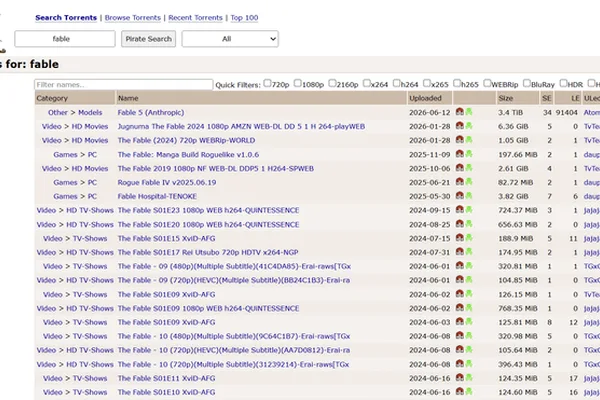600x400 pixels.
Task: Click green skull icon on S01E17 Rei Utsubo row
Action: pyautogui.click(x=469, y=252)
